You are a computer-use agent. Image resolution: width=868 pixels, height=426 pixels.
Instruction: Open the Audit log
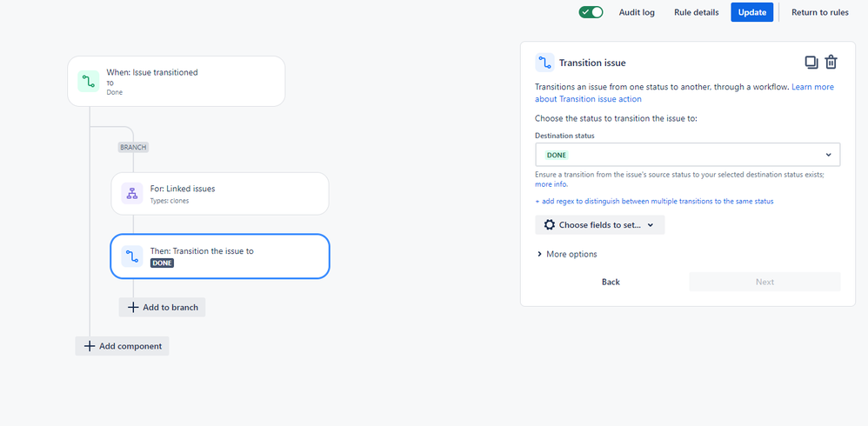637,12
